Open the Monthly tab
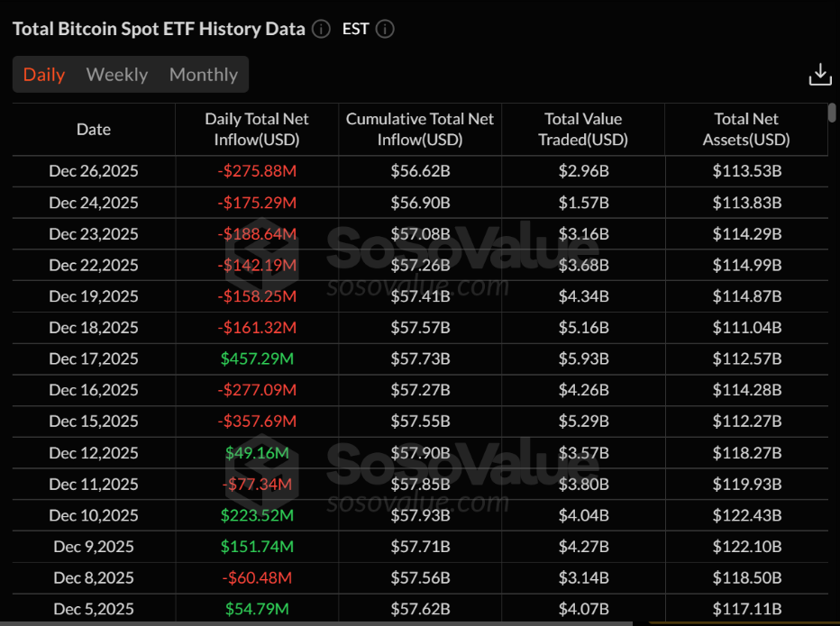Image resolution: width=840 pixels, height=626 pixels. tap(204, 75)
